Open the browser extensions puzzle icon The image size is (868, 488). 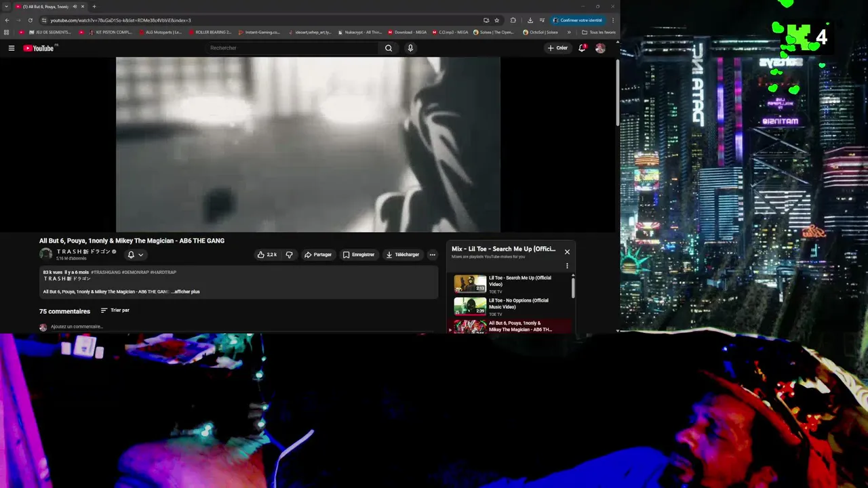coord(513,20)
